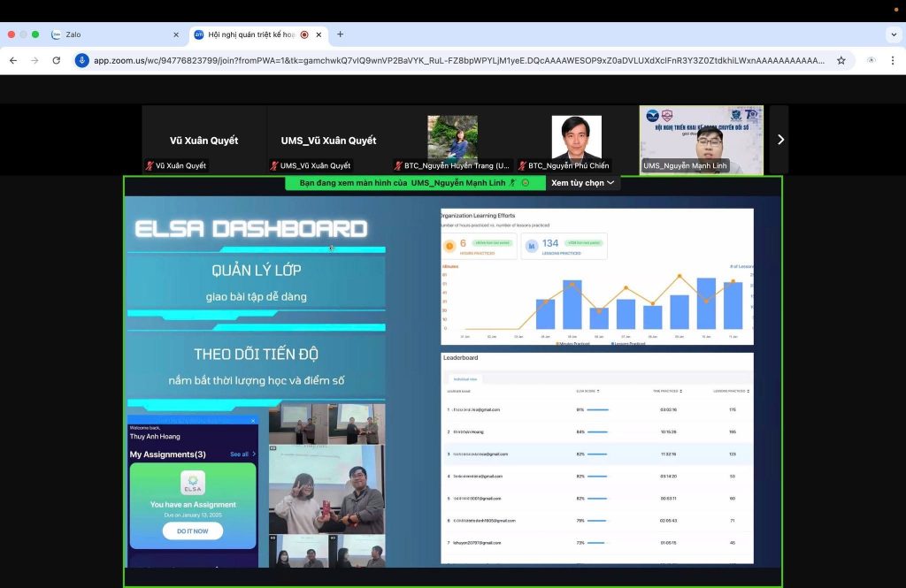Switch to the Zalo browser tab
This screenshot has height=588, width=906.
[116, 34]
